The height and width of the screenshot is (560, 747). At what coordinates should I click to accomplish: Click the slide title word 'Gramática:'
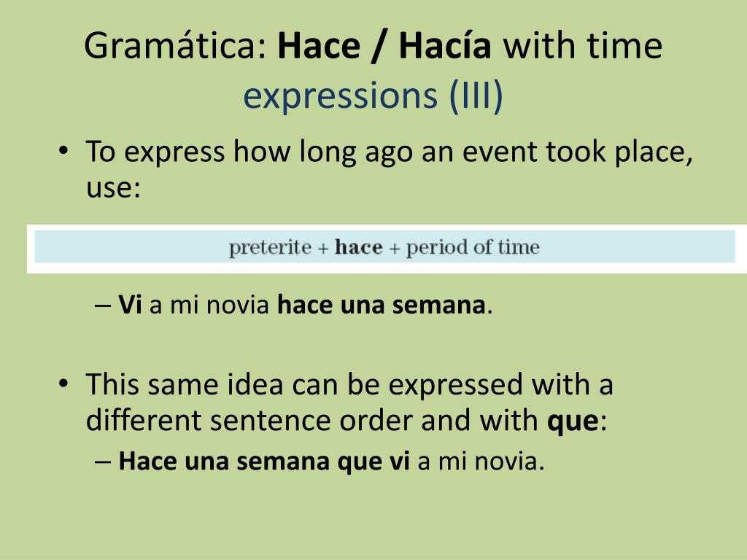pyautogui.click(x=175, y=46)
